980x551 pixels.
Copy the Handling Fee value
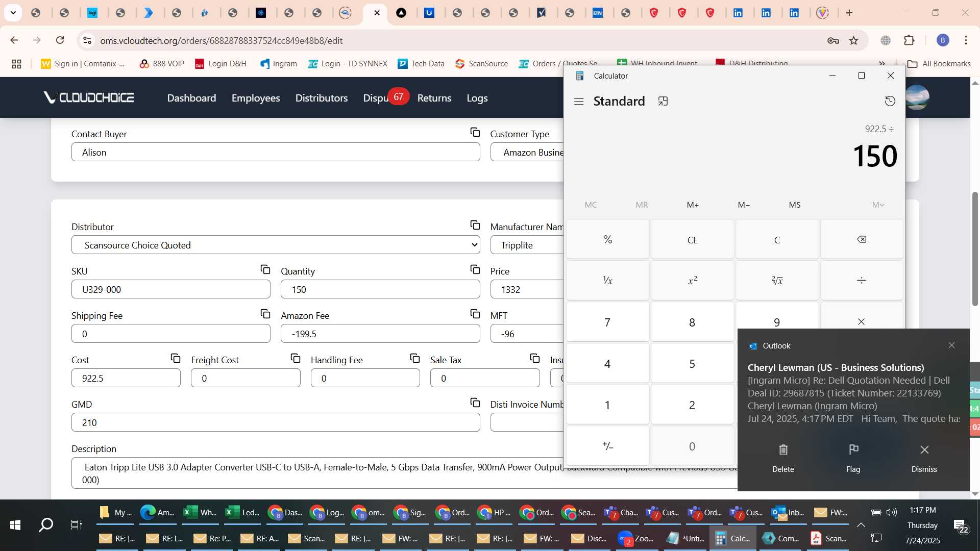click(415, 359)
